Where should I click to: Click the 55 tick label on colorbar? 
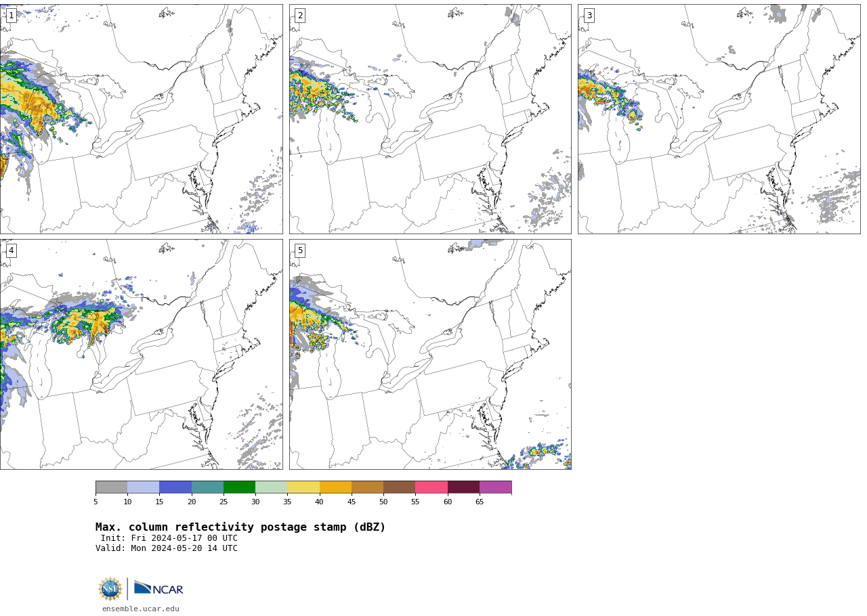(x=415, y=502)
